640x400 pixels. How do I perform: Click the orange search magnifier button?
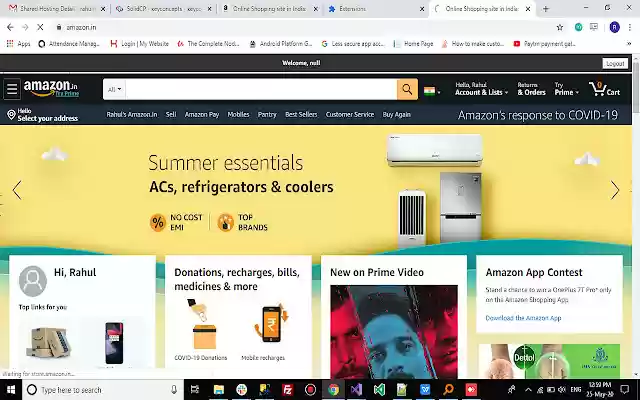(407, 89)
